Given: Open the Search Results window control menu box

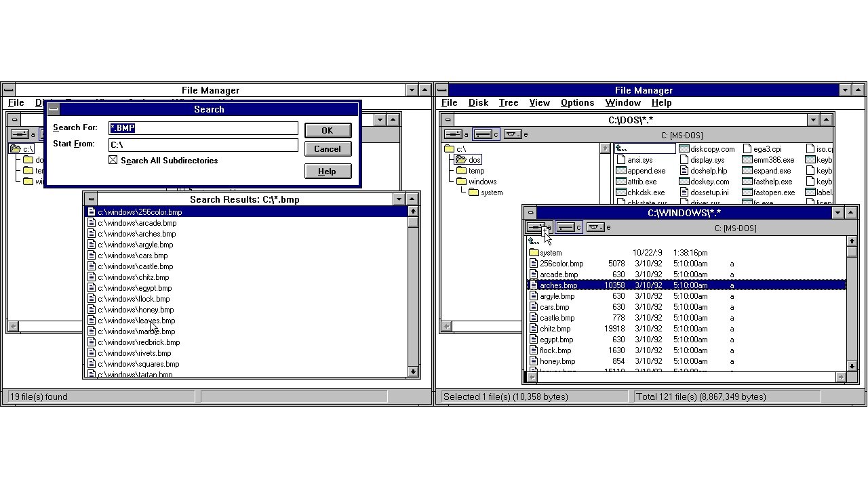Looking at the screenshot, I should tap(91, 199).
